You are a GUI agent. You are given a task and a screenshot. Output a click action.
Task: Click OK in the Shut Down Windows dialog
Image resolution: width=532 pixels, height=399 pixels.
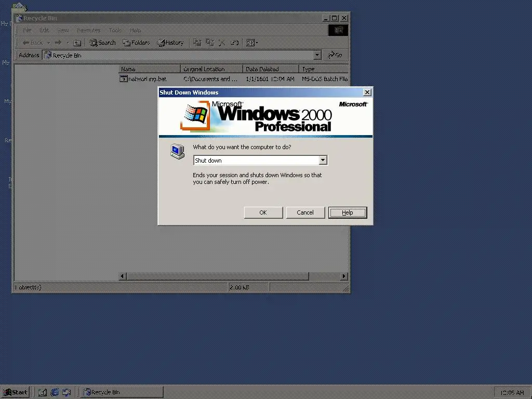pyautogui.click(x=263, y=212)
